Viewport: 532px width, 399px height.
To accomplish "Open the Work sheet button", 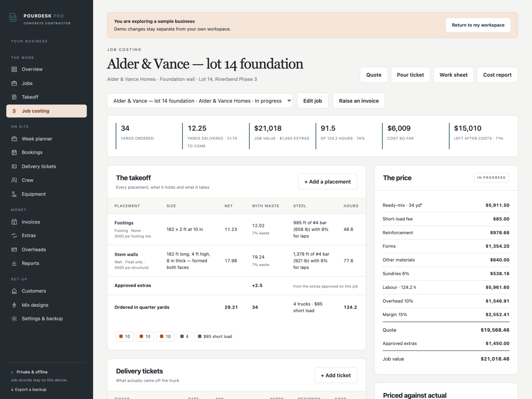I will [454, 75].
